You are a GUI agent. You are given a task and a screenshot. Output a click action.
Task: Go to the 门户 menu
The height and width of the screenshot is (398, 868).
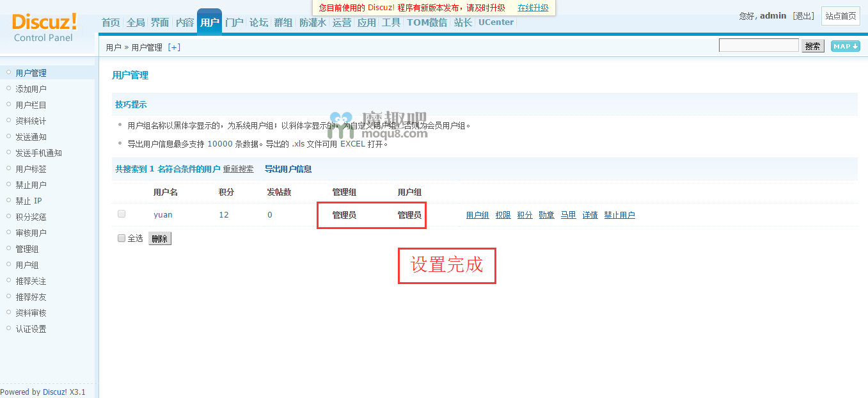click(234, 22)
